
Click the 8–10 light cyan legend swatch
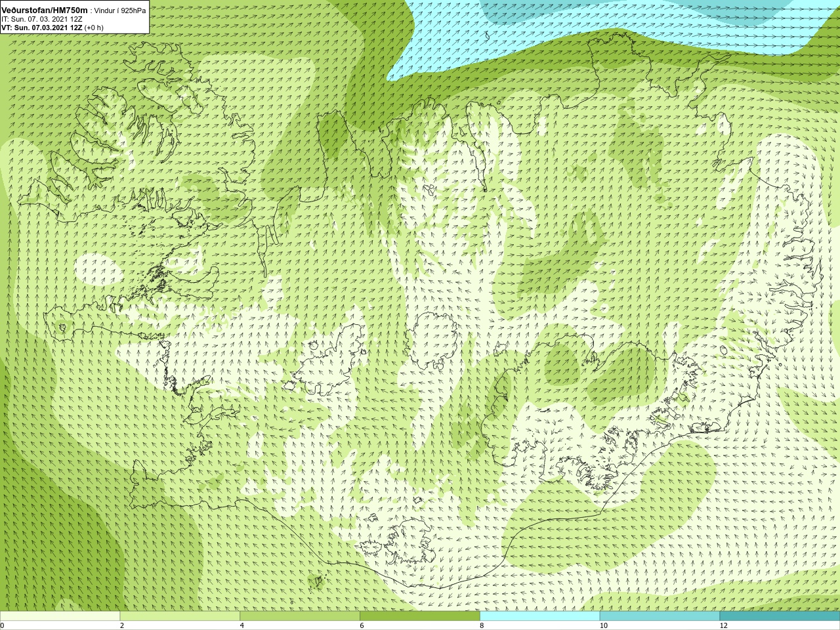[x=540, y=616]
